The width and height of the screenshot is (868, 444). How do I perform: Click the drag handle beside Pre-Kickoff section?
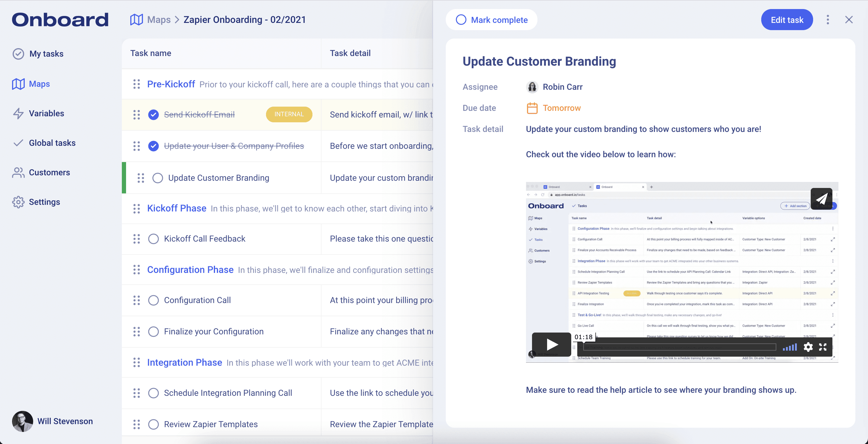click(136, 84)
